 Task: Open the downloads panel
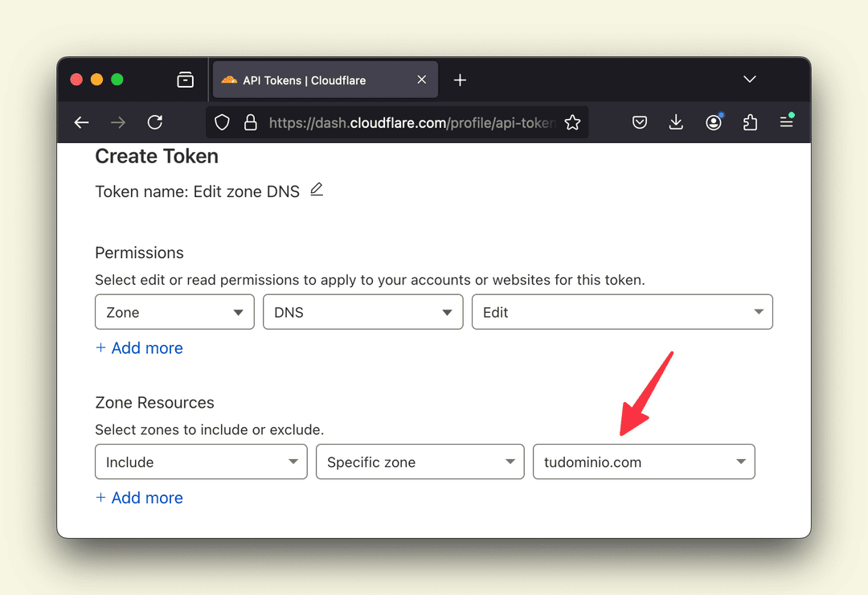pyautogui.click(x=676, y=122)
